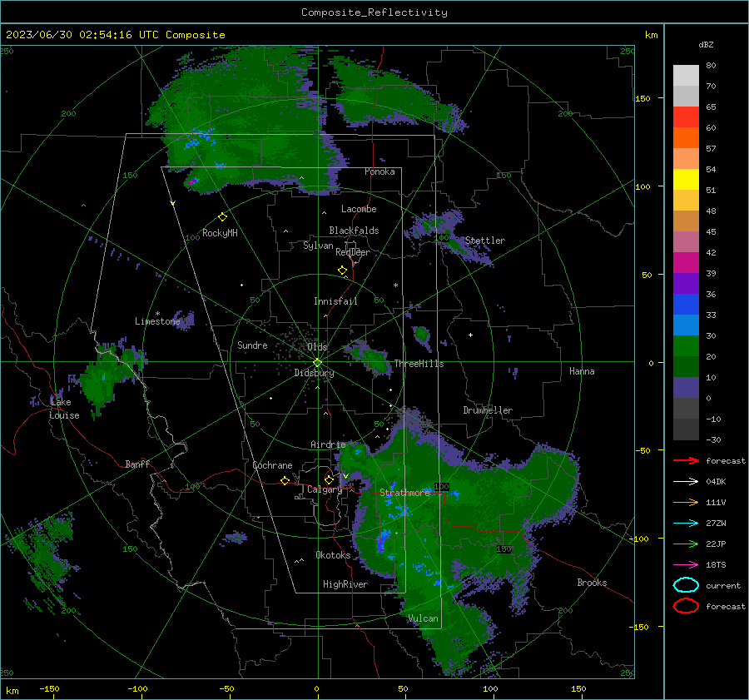Click the Lake Louise label
Image resolution: width=749 pixels, height=700 pixels.
[64, 409]
